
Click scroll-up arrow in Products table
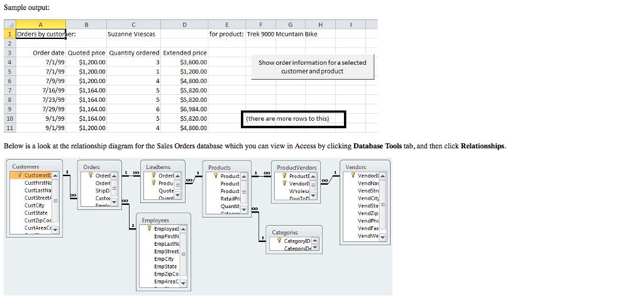[245, 176]
